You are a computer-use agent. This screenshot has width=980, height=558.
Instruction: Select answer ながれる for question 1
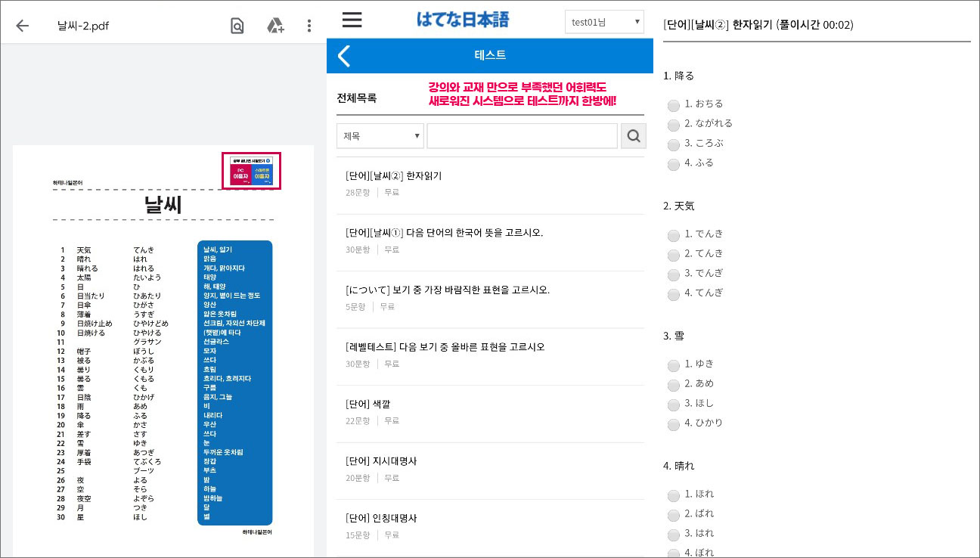click(x=674, y=126)
